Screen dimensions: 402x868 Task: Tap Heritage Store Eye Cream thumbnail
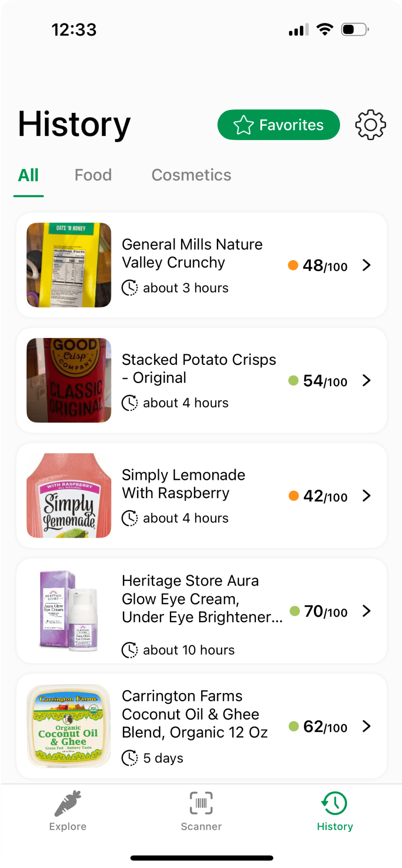click(69, 611)
